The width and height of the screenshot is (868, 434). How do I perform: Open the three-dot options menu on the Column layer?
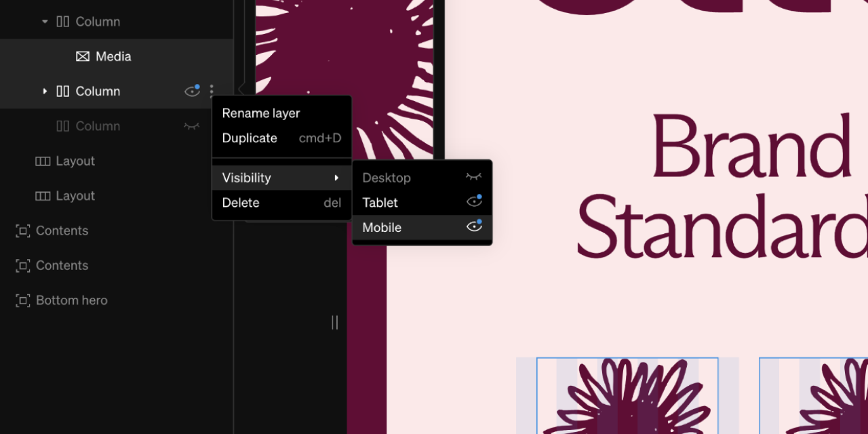coord(211,91)
